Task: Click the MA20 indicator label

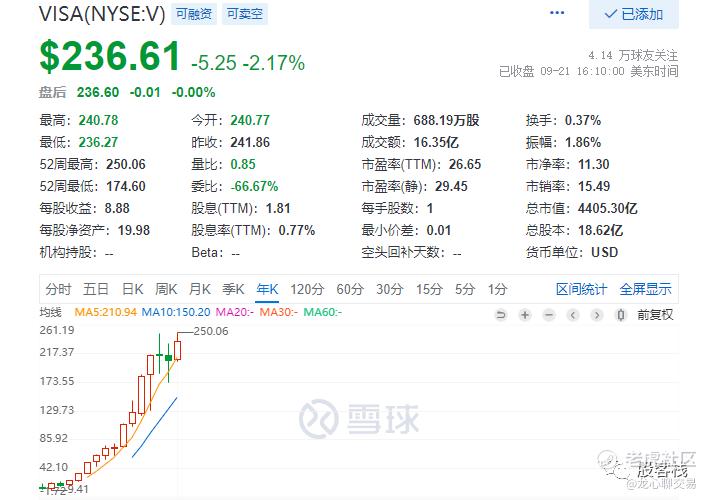Action: (x=235, y=312)
